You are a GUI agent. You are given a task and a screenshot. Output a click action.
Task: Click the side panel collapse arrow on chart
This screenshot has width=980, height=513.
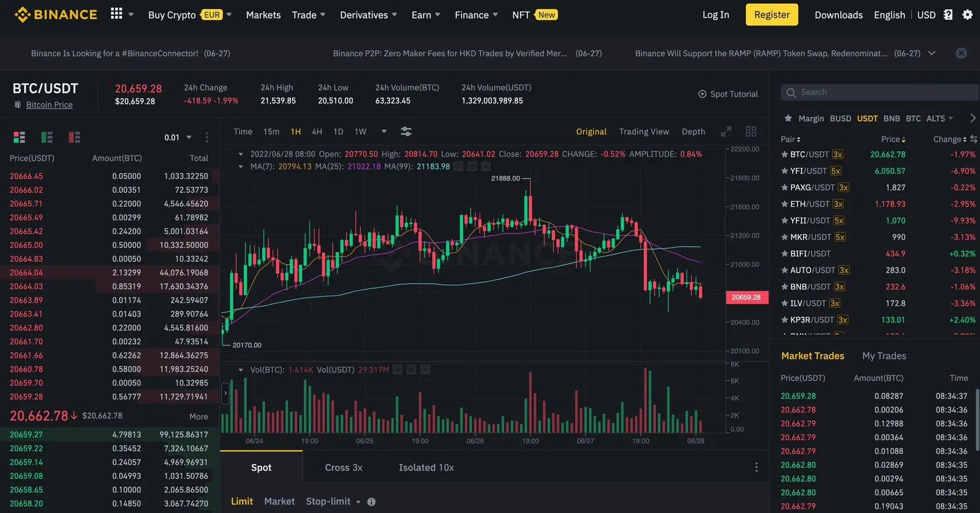pyautogui.click(x=225, y=394)
